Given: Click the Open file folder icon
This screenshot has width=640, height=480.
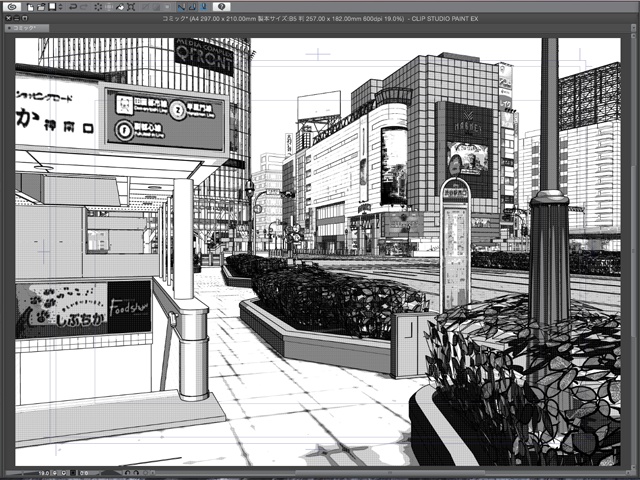Looking at the screenshot, I should point(41,7).
